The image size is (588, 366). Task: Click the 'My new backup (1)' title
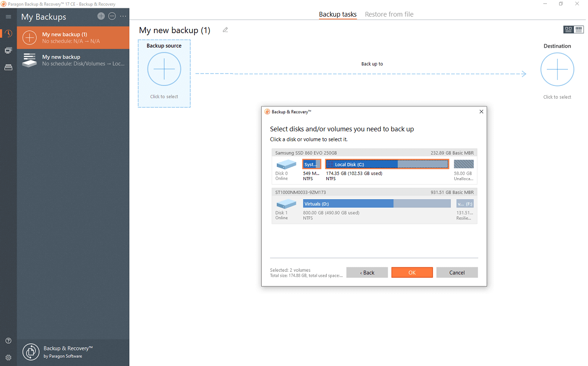pyautogui.click(x=174, y=30)
